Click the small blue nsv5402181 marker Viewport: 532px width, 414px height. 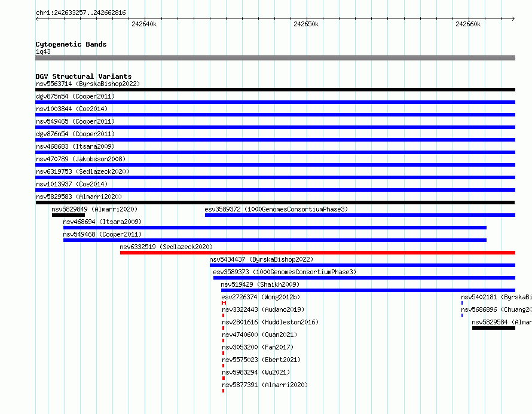462,303
